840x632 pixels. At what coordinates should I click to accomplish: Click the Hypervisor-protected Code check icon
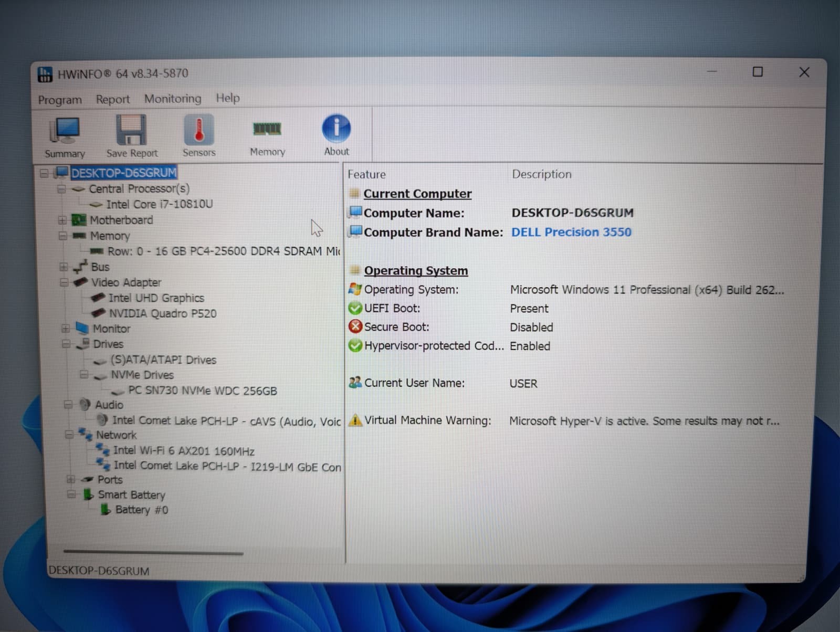355,345
